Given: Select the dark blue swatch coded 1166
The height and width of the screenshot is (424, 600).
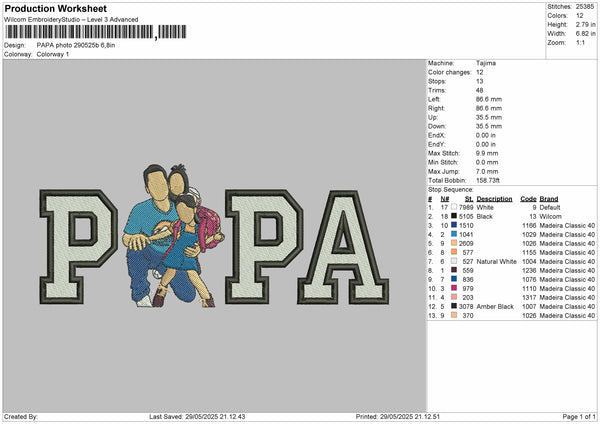Looking at the screenshot, I should (452, 225).
